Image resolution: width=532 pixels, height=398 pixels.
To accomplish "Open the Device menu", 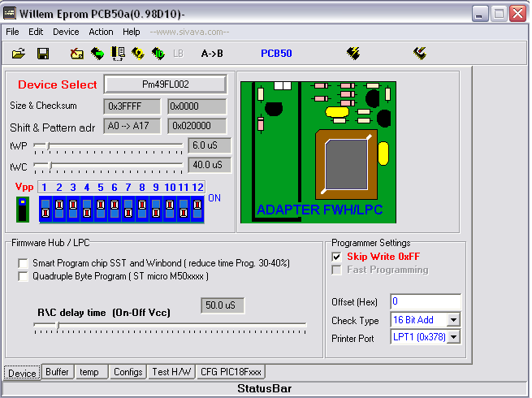I will 66,32.
